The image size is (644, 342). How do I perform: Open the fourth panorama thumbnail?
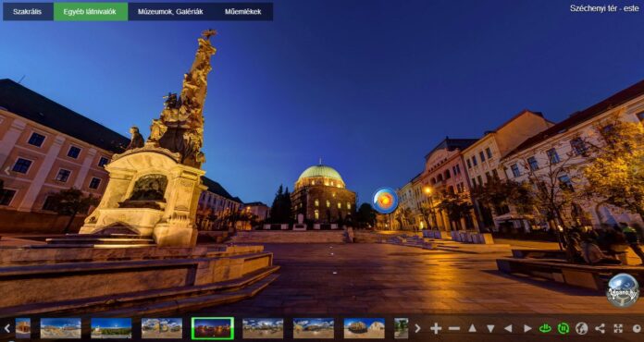pyautogui.click(x=162, y=328)
